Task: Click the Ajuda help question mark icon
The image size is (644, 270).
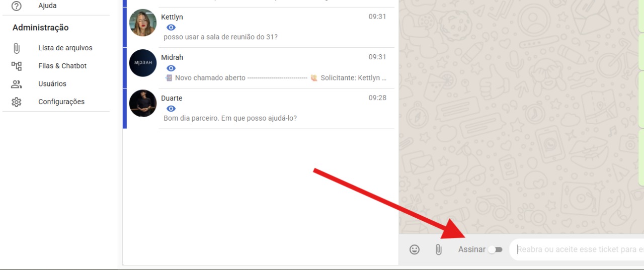Action: pos(17,6)
